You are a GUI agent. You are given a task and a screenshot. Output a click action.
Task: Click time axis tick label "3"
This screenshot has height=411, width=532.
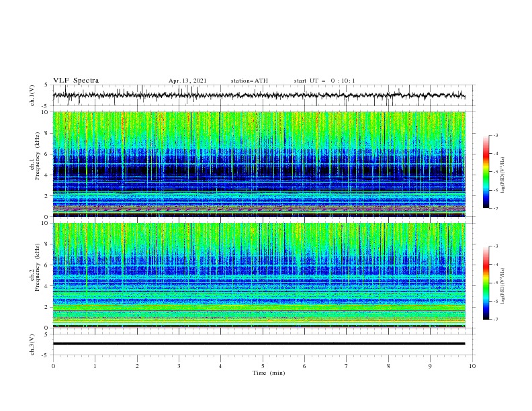179,366
